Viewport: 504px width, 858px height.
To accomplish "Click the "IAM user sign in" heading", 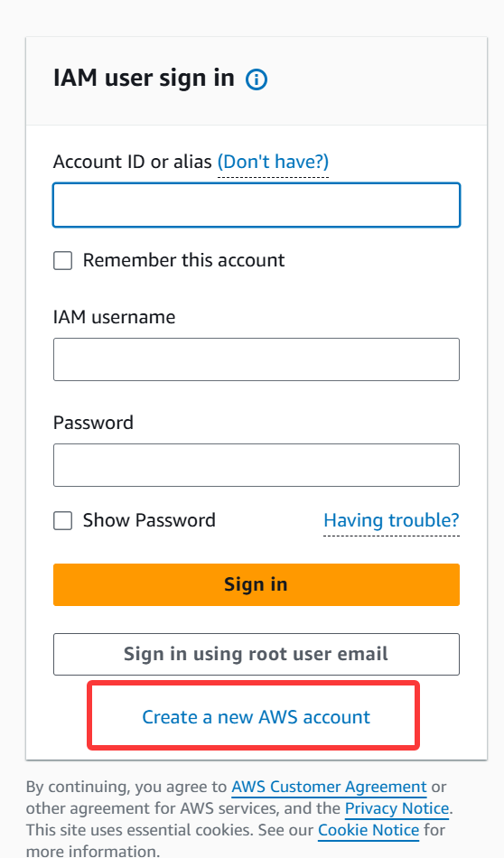I will pos(144,79).
